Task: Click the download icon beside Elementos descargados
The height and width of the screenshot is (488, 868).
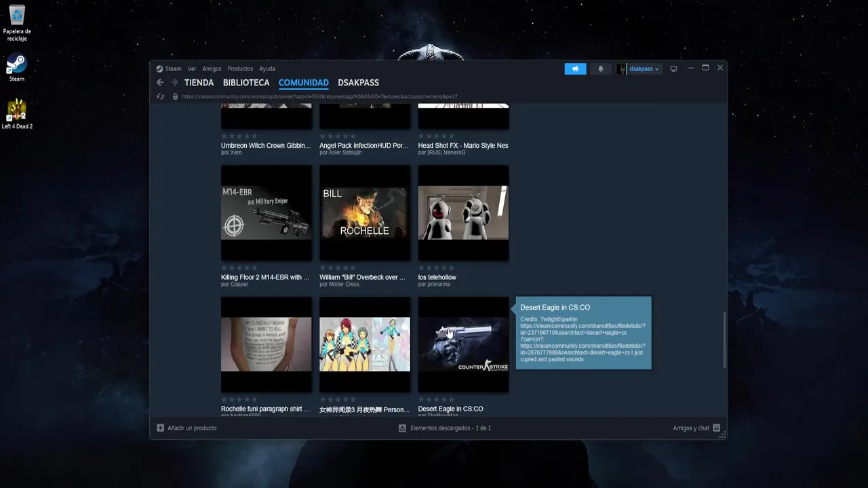Action: 402,428
